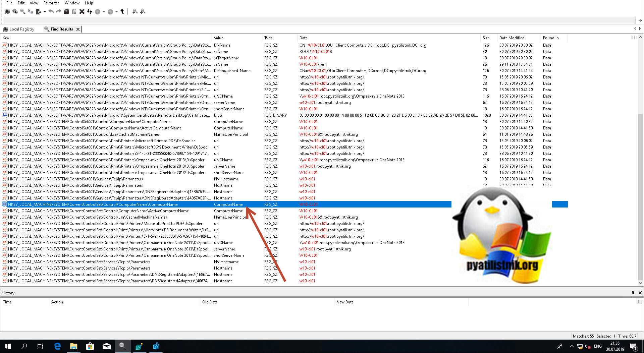This screenshot has height=353, width=644.
Task: Open the Favorites menu
Action: click(x=51, y=3)
